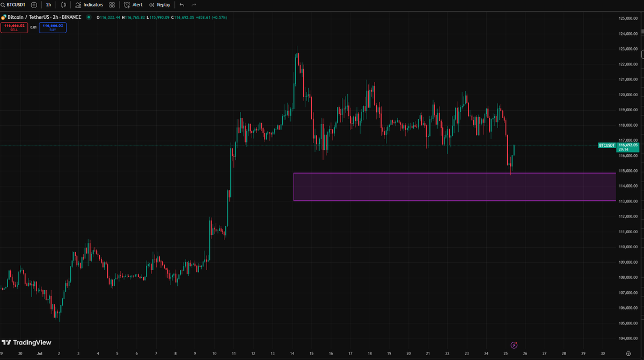Click the 113,000.00 price scale label
644x360 pixels.
pos(627,201)
